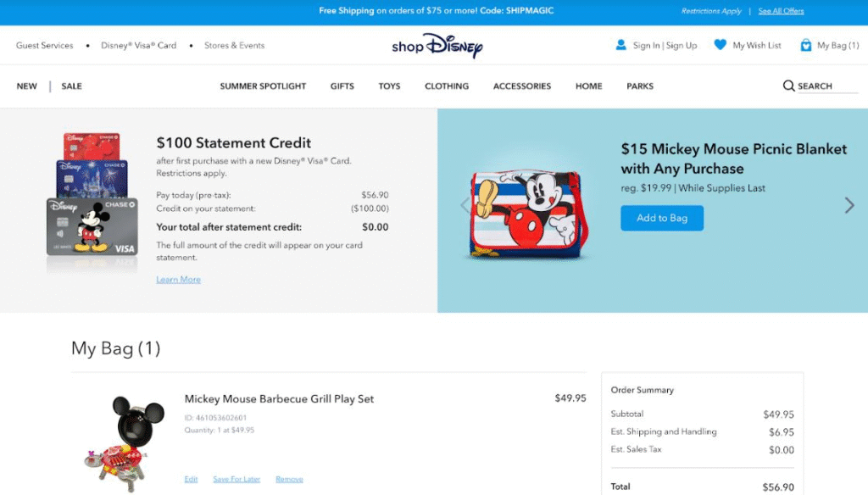Viewport: 868px width, 495px height.
Task: Click the Learn More link
Action: (x=178, y=280)
